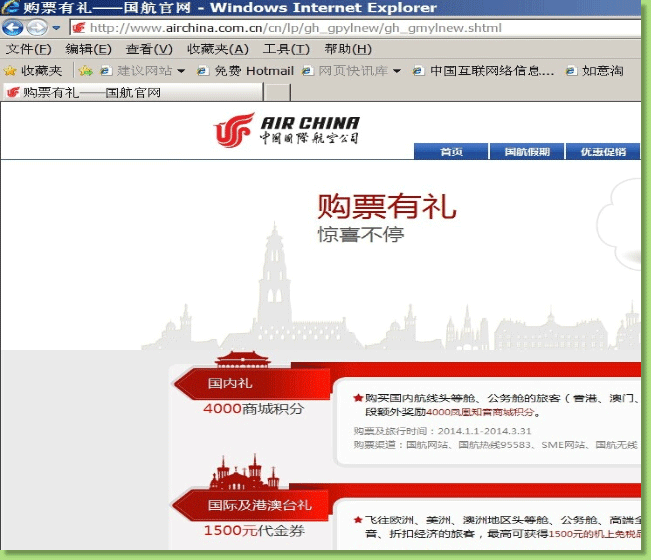The height and width of the screenshot is (560, 651).
Task: Open the 文件(F) menu
Action: pyautogui.click(x=28, y=49)
